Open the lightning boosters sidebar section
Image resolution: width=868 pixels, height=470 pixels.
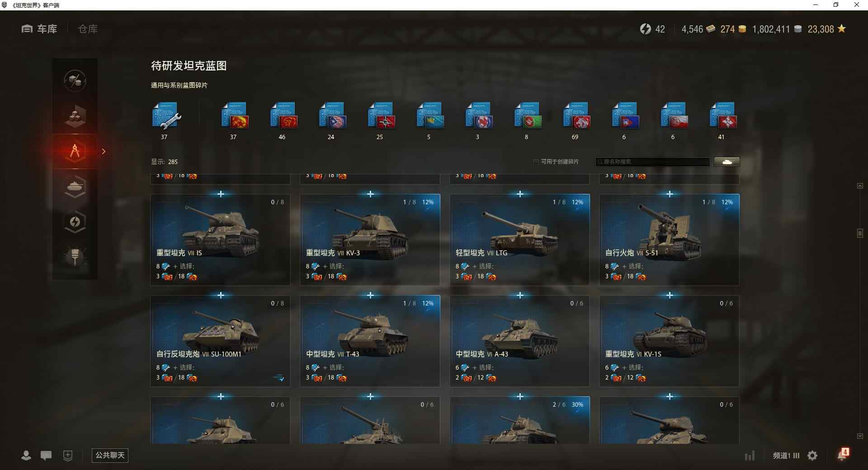point(75,221)
